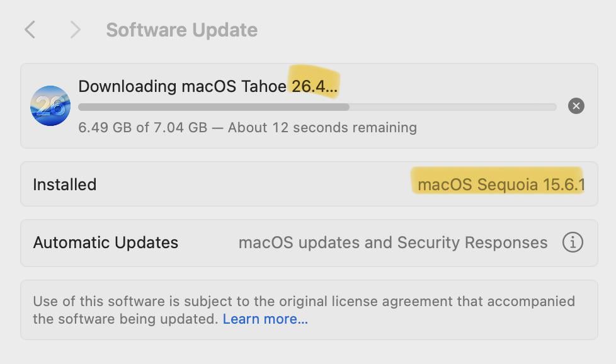The image size is (616, 364).
Task: Select the Downloading macOS Tahoe heading
Action: click(x=182, y=86)
